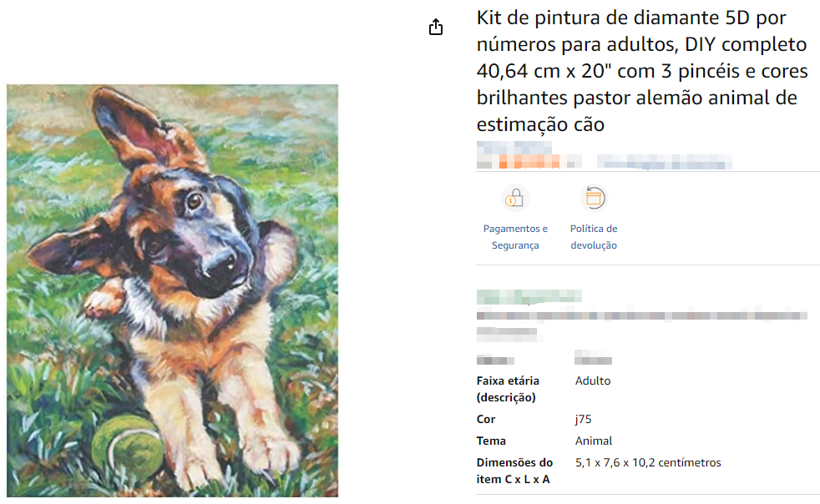Click the "Tema" attribute label
The width and height of the screenshot is (820, 504).
pyautogui.click(x=491, y=441)
